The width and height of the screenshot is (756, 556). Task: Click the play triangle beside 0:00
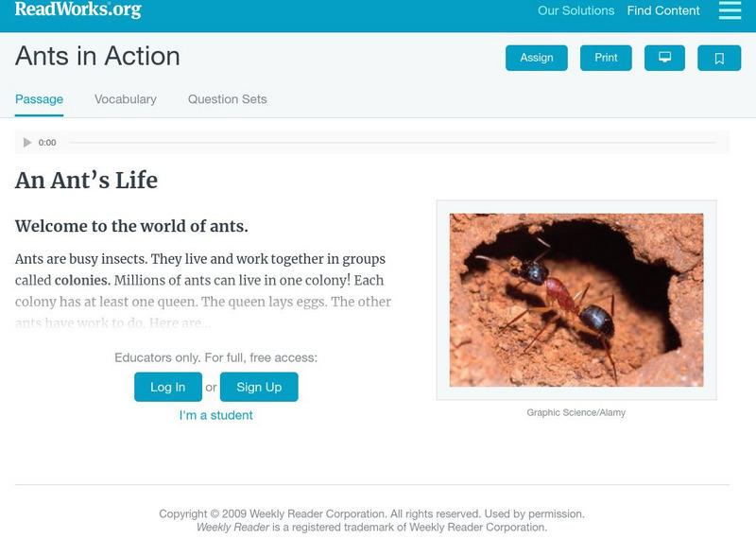click(x=26, y=143)
